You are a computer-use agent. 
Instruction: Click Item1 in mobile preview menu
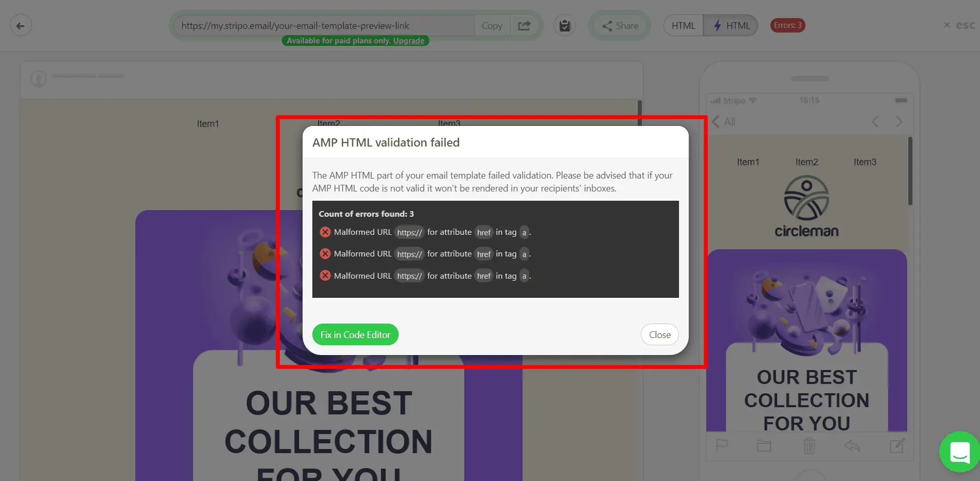748,162
